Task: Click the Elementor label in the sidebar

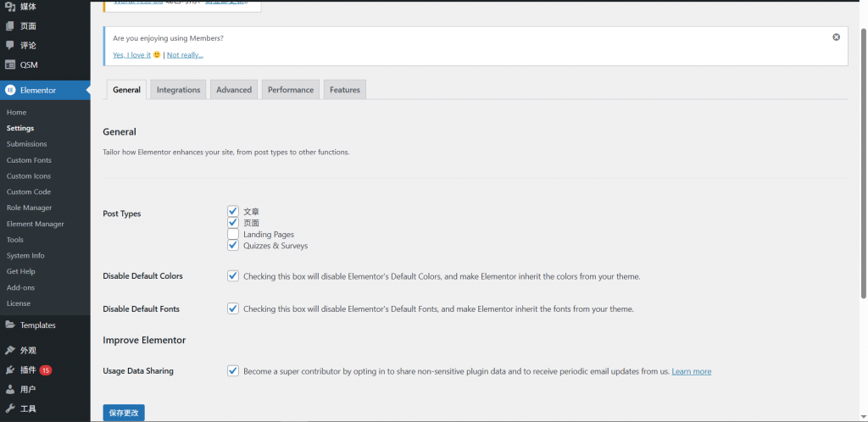Action: tap(38, 90)
